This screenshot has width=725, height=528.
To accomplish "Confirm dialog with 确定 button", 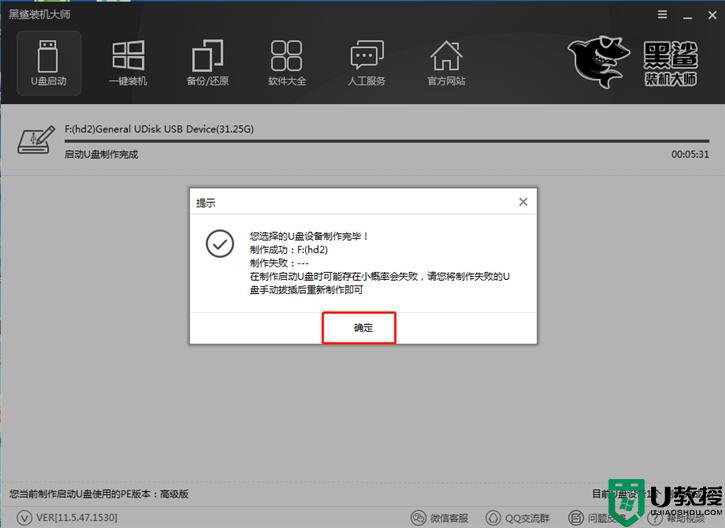I will coord(359,328).
